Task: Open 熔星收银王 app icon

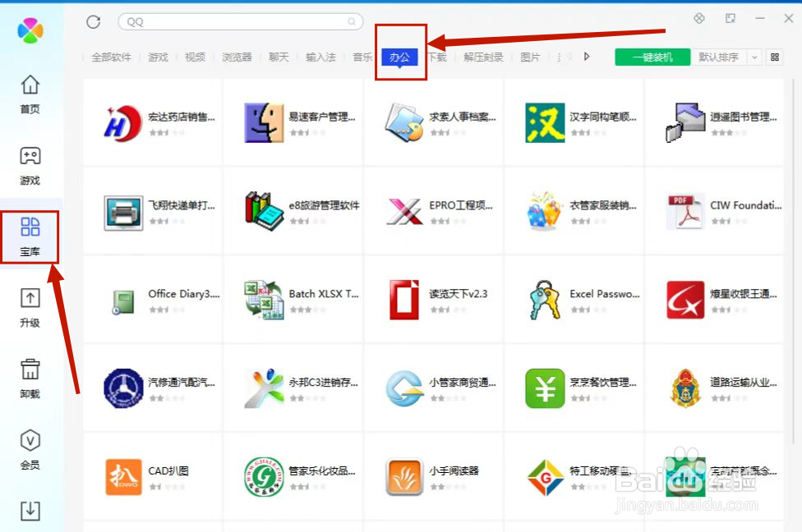Action: (685, 300)
